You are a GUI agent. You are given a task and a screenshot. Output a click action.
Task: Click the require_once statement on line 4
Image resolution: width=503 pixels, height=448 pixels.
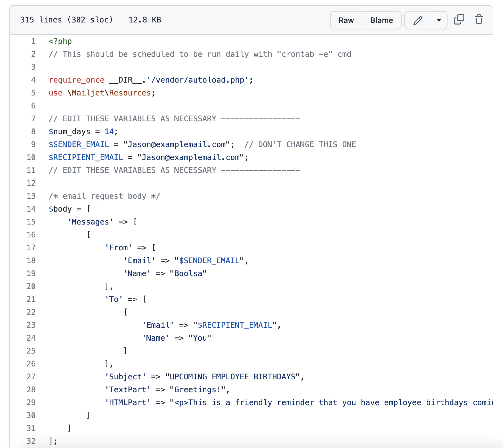point(76,80)
